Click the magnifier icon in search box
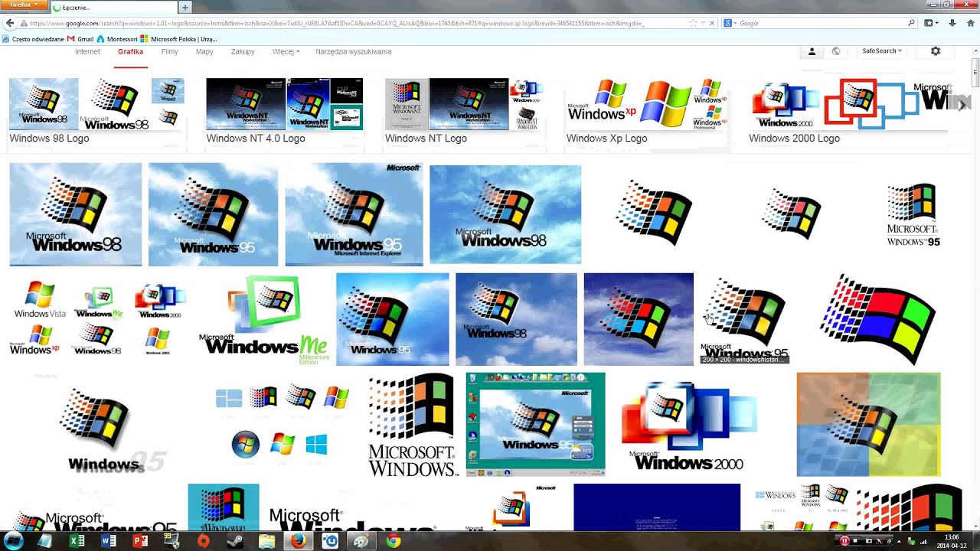Screen dimensions: 980x551 coord(911,23)
